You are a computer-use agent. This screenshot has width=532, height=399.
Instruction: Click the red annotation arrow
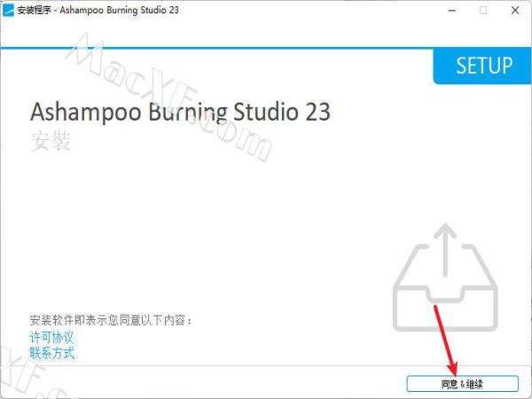(x=446, y=340)
